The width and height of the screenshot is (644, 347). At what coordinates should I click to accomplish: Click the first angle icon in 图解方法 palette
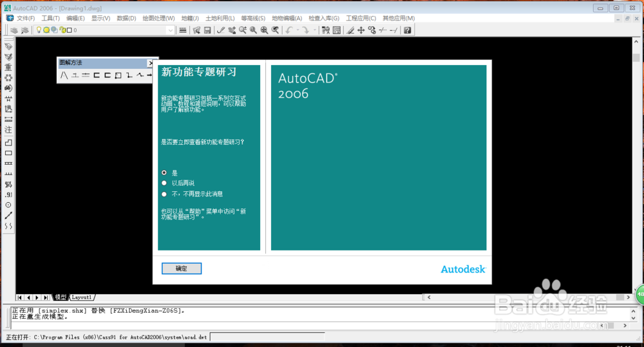[x=64, y=75]
